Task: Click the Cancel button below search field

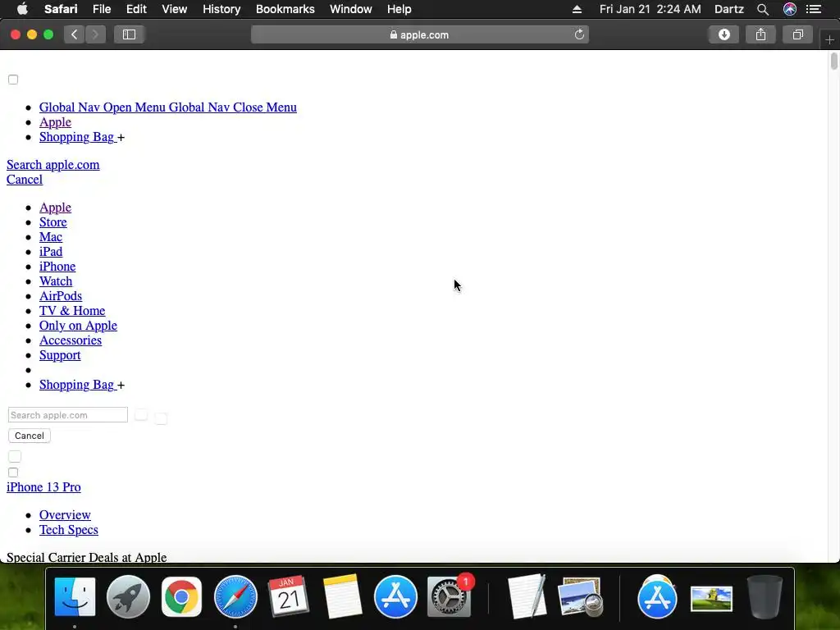Action: pyautogui.click(x=30, y=436)
